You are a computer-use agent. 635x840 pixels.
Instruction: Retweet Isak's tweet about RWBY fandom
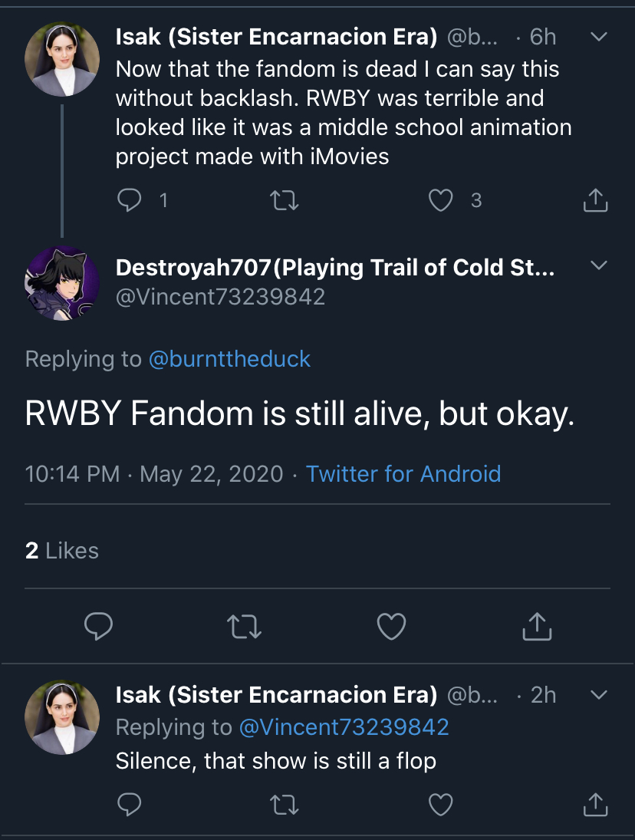pos(285,200)
